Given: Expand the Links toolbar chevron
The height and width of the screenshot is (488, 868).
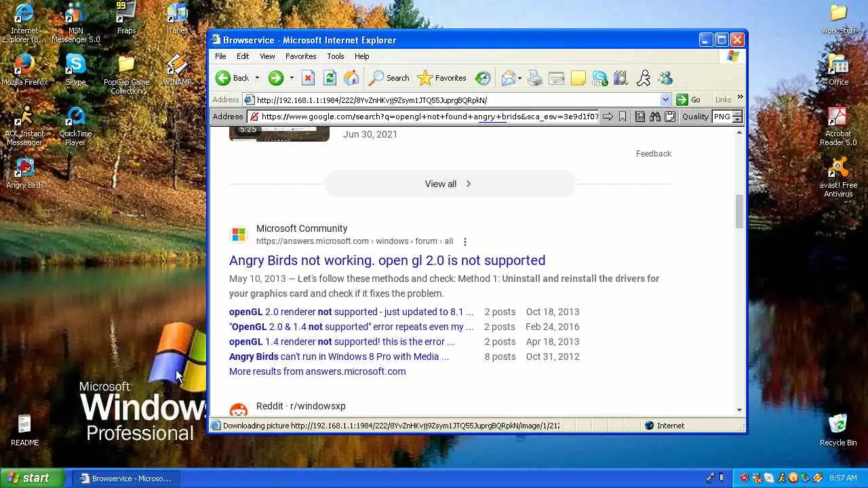Looking at the screenshot, I should 740,98.
